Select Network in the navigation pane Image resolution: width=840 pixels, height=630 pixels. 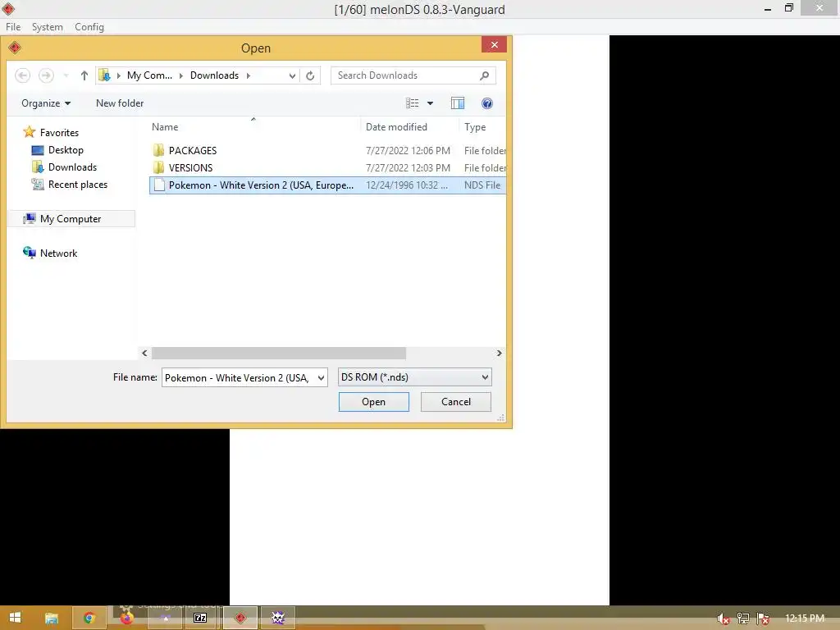50,253
